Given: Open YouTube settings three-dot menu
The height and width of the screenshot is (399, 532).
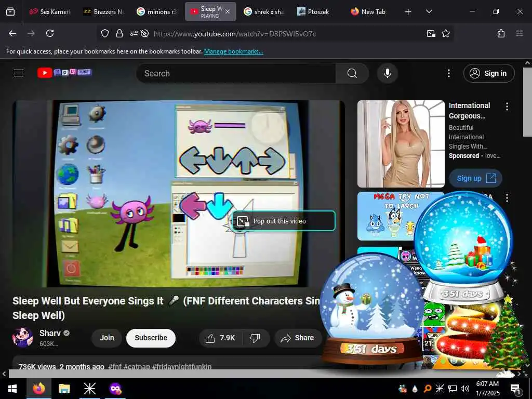Looking at the screenshot, I should click(x=448, y=73).
